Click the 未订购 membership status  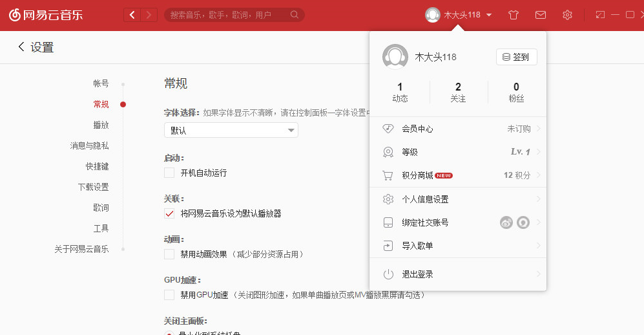pyautogui.click(x=519, y=129)
